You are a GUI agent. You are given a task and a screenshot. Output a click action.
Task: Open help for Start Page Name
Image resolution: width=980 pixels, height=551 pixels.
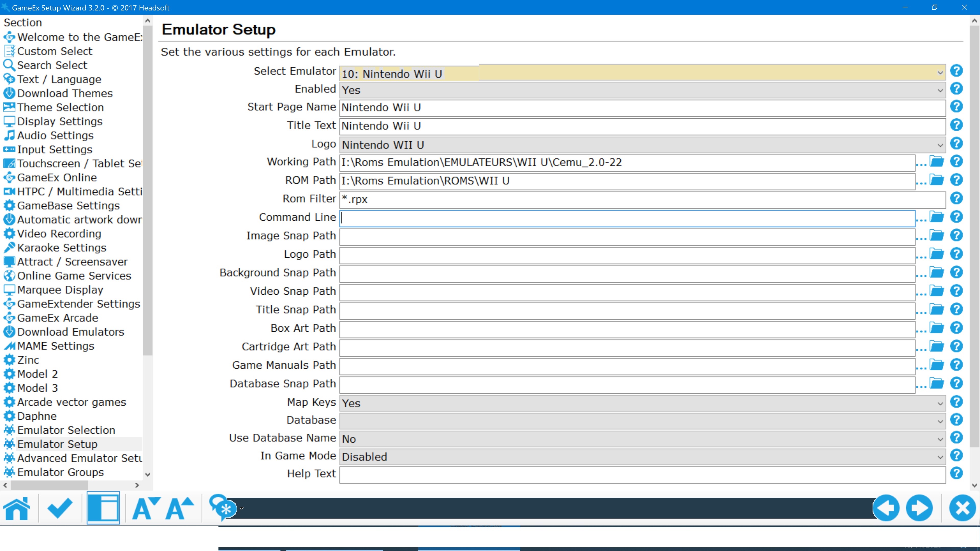tap(957, 106)
